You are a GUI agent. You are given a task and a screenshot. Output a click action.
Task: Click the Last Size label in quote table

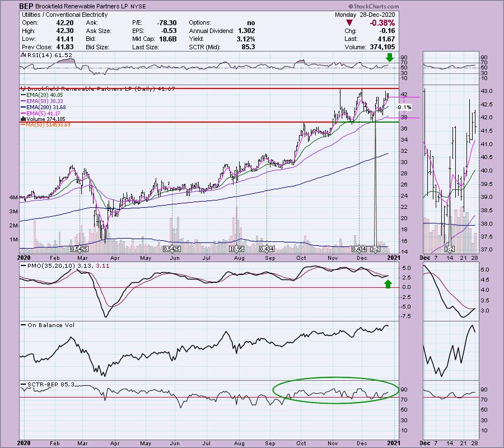[145, 47]
